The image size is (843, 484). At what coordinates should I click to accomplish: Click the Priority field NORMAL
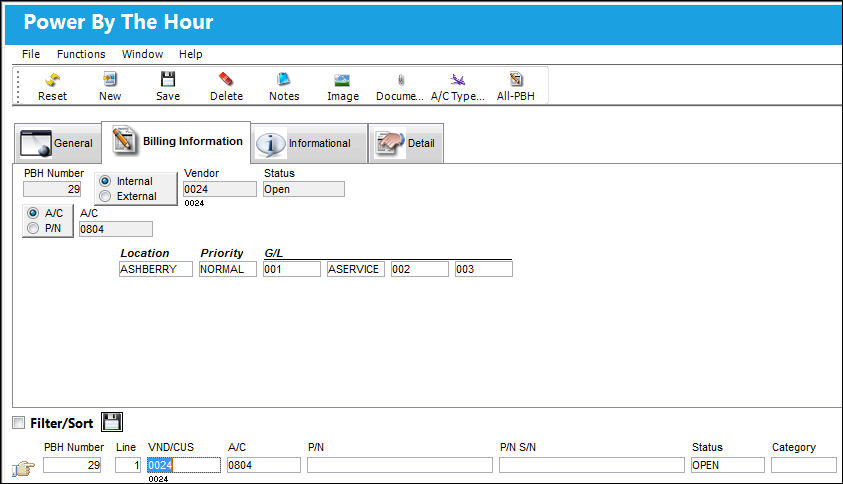tap(228, 269)
